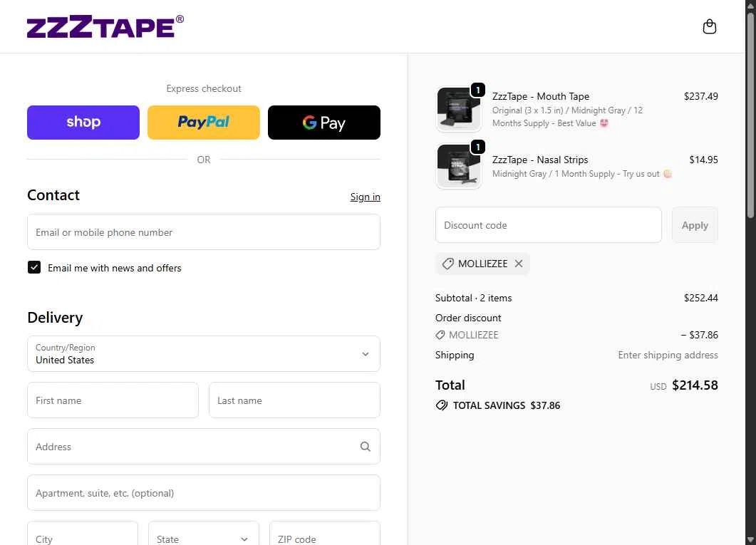Image resolution: width=756 pixels, height=545 pixels.
Task: Focus the Apartment, suite, etc. field
Action: 204,493
